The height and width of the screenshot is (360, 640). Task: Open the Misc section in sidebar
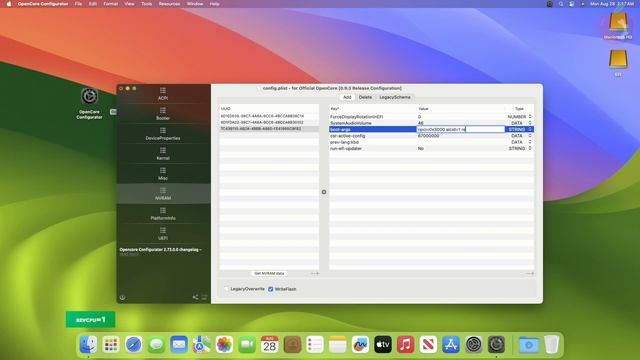pos(163,174)
